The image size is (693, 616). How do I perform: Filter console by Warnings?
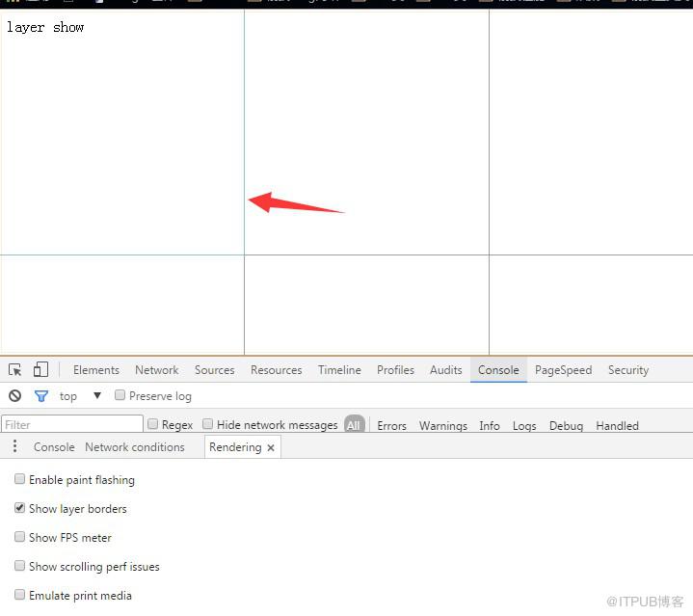click(x=443, y=426)
